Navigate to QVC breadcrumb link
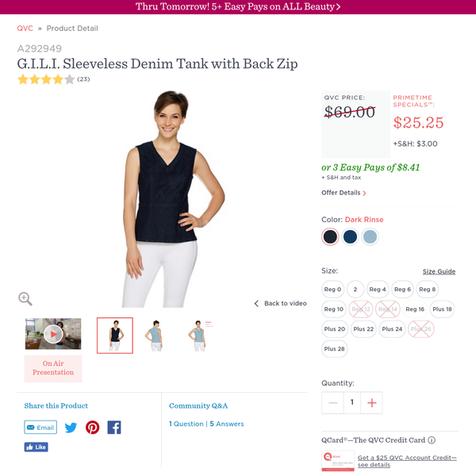The width and height of the screenshot is (476, 476). [x=25, y=29]
